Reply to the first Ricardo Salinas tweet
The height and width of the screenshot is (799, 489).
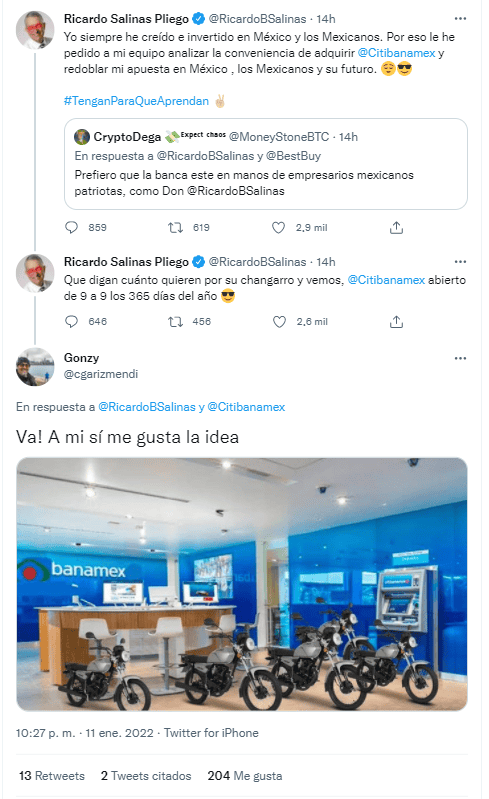(72, 227)
